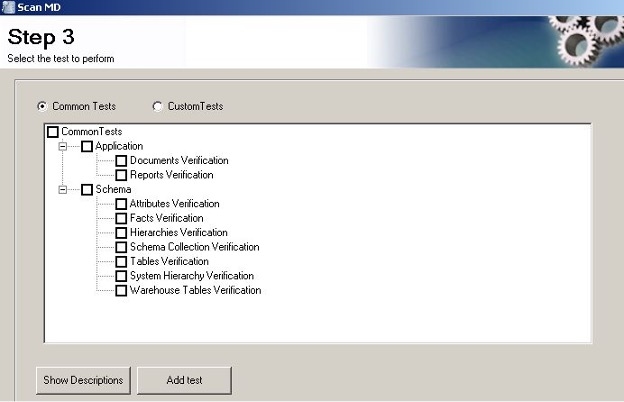The height and width of the screenshot is (402, 624).
Task: Collapse the Schema tree node
Action: point(63,190)
